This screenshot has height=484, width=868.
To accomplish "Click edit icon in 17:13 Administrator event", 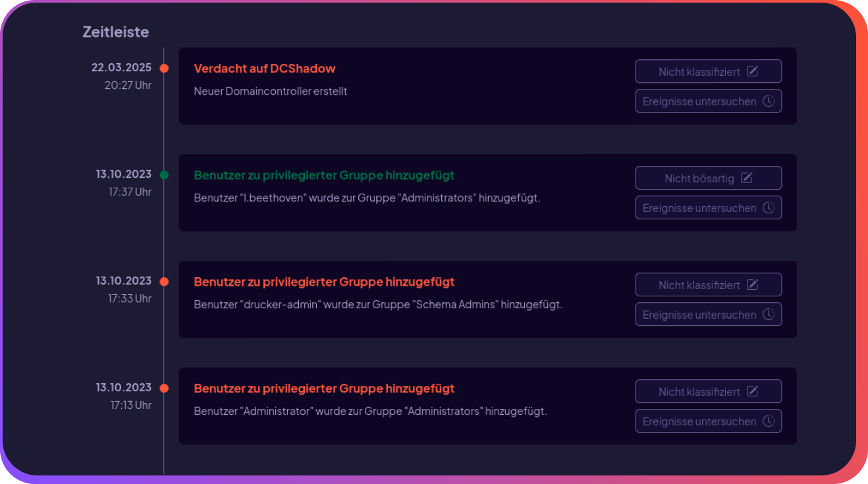I will tap(753, 391).
